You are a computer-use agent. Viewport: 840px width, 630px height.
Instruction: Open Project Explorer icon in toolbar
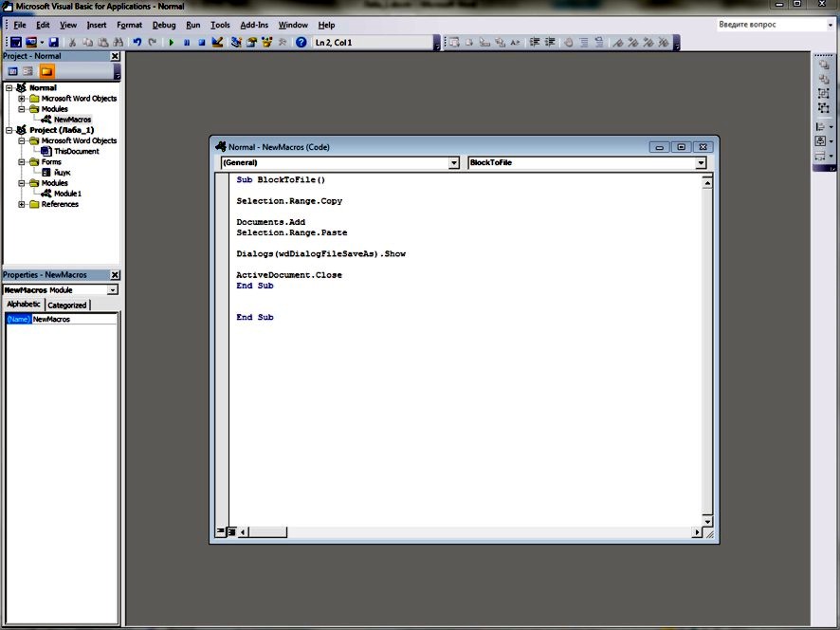pyautogui.click(x=236, y=42)
